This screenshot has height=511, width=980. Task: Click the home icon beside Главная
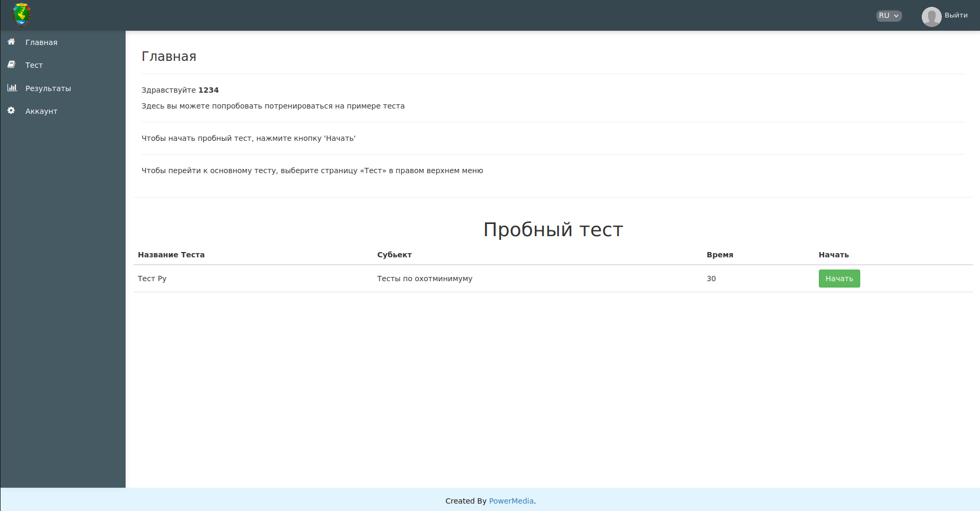click(12, 42)
